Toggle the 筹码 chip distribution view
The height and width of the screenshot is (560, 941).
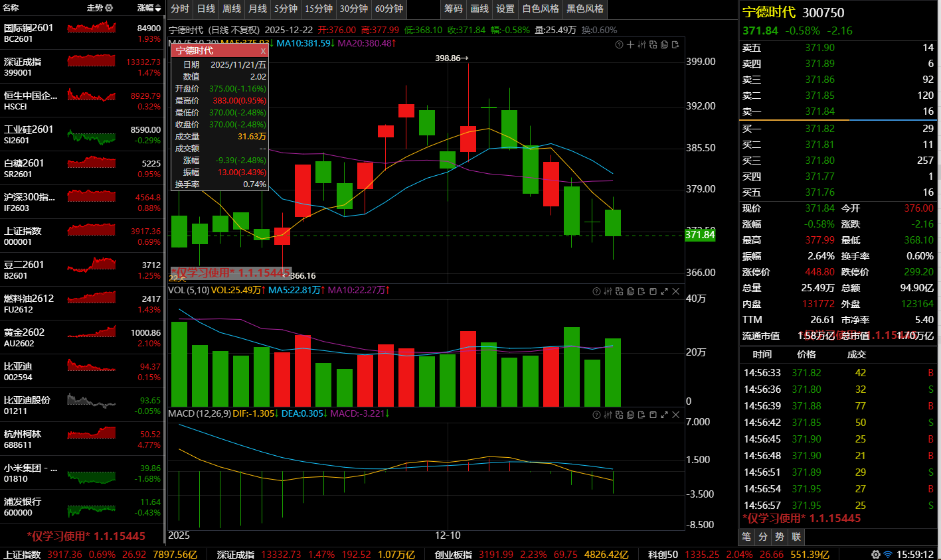click(x=454, y=9)
